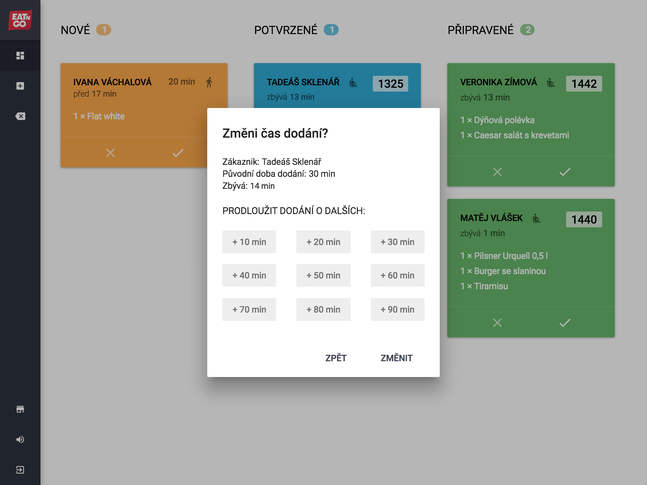647x485 pixels.
Task: Click order number 1442 badge
Action: 584,84
